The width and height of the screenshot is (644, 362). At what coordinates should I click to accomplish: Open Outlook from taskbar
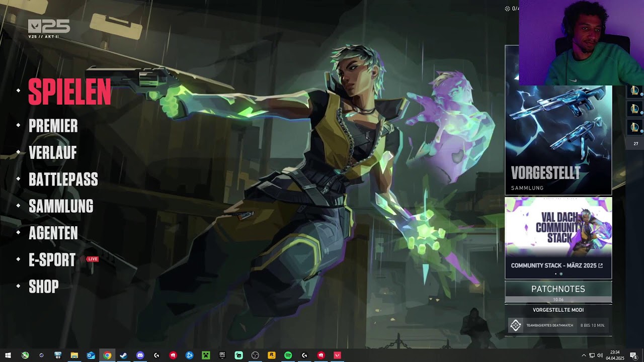pyautogui.click(x=91, y=355)
